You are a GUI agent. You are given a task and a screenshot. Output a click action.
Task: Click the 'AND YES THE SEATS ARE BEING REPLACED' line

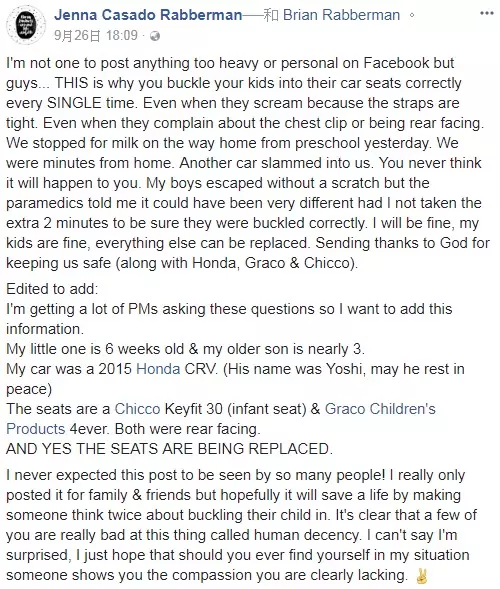(x=169, y=449)
